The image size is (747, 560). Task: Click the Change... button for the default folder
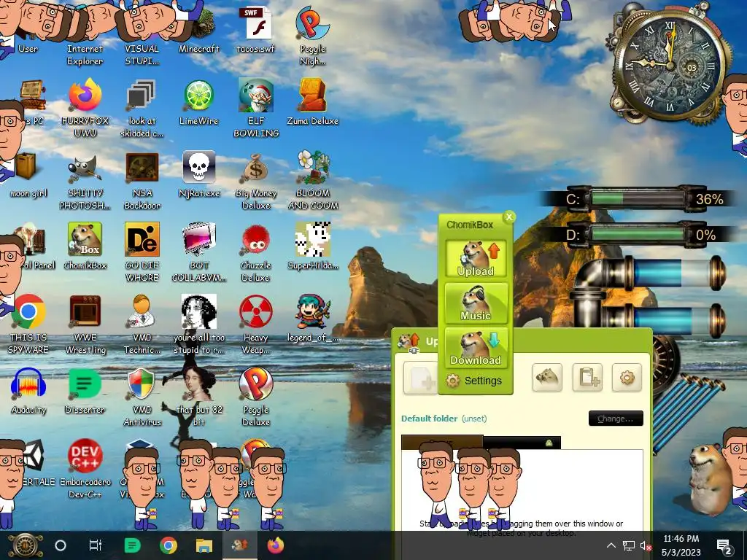(616, 418)
